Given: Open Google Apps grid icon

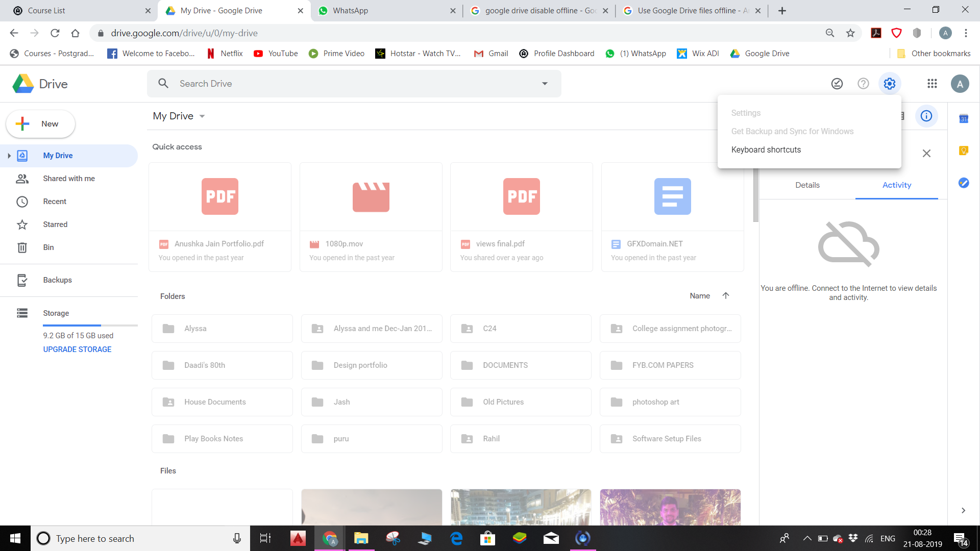Looking at the screenshot, I should [x=931, y=84].
